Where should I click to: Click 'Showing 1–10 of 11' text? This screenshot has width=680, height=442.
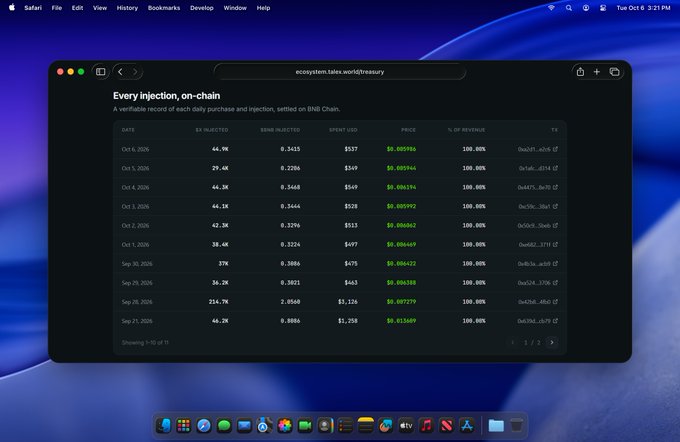coord(145,342)
